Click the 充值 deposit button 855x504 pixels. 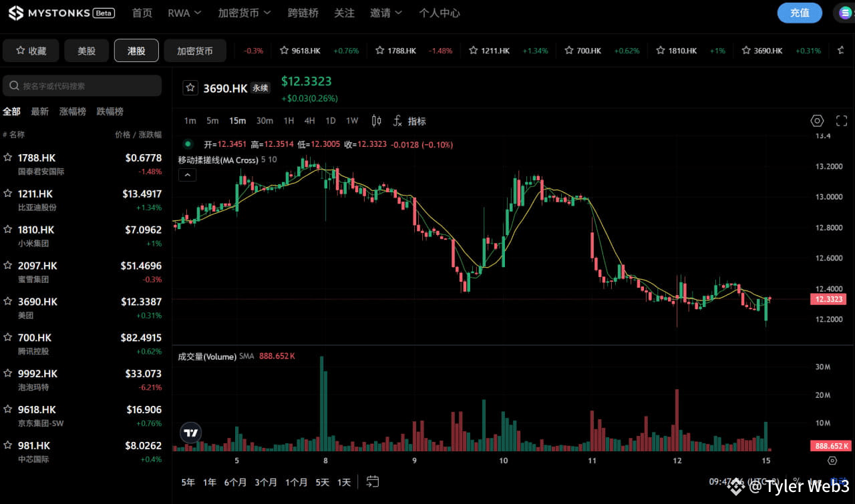800,13
